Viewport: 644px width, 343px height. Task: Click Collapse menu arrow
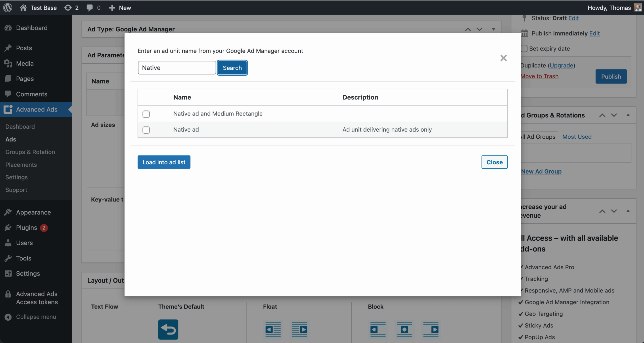8,317
